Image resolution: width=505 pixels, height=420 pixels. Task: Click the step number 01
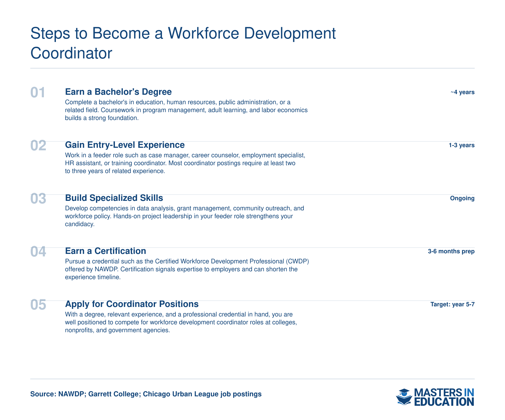coord(38,93)
